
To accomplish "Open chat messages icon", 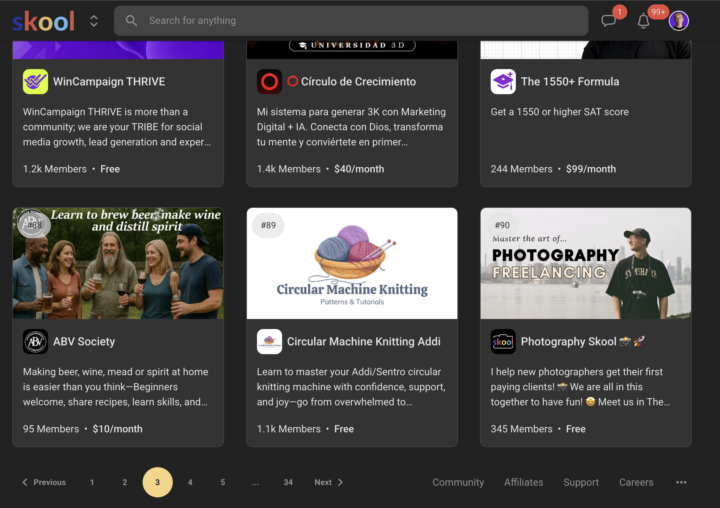I will coord(608,21).
